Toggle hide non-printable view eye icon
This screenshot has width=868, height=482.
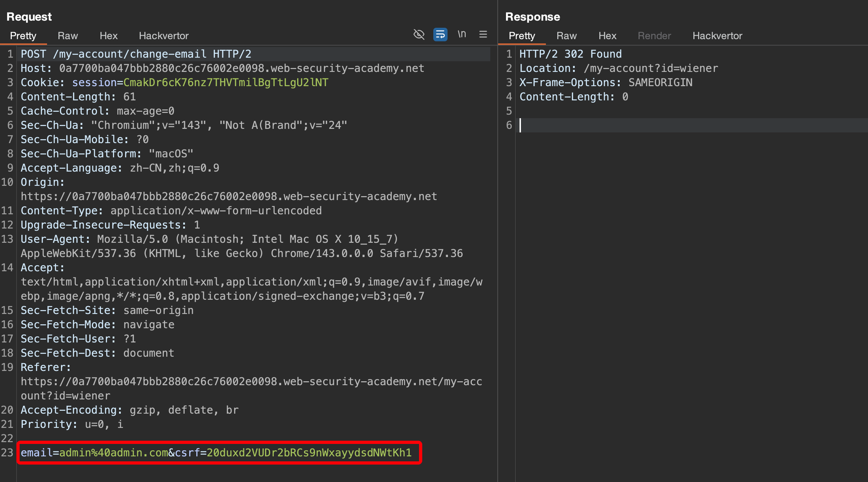pos(419,35)
